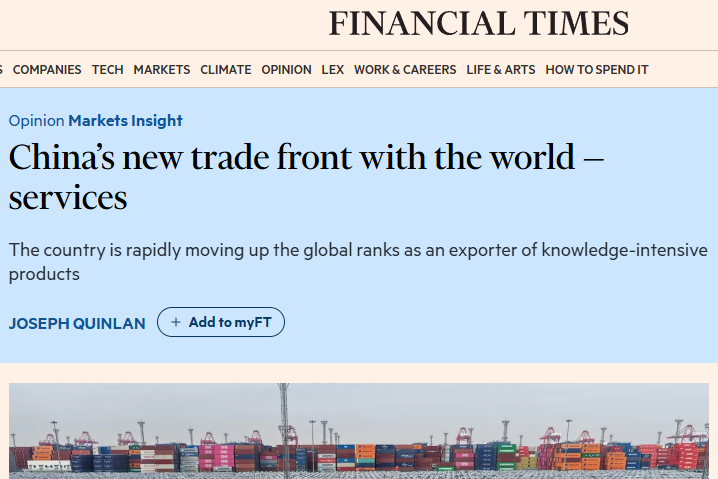
Task: Open the Life & Arts section
Action: [x=501, y=70]
